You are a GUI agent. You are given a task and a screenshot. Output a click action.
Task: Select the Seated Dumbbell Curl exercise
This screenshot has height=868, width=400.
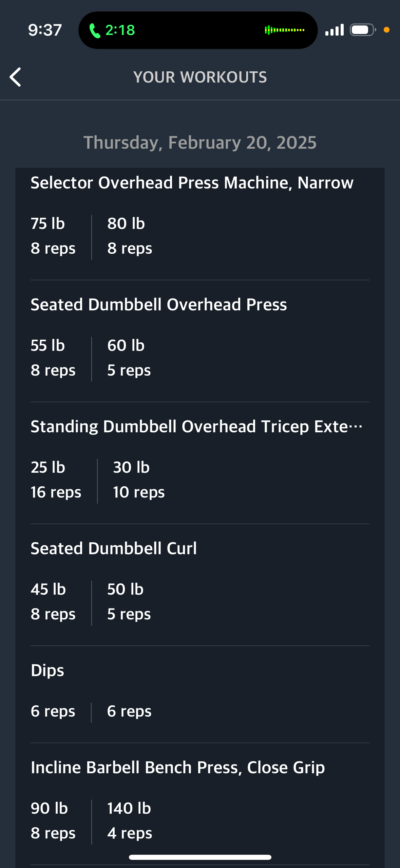(x=114, y=548)
